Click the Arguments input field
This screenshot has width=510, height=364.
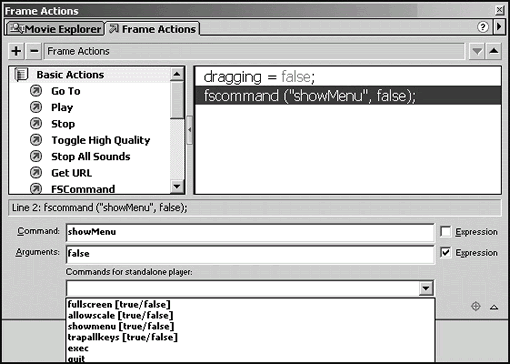coord(250,254)
